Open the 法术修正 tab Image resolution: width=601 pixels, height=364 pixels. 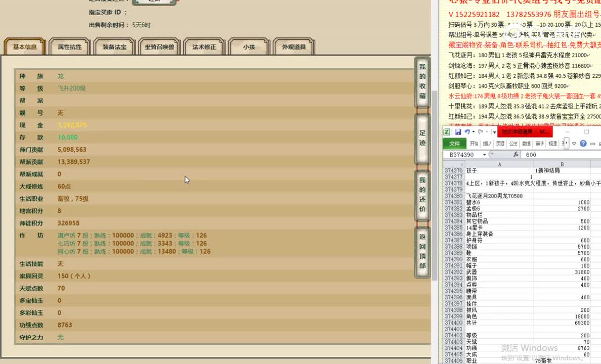tap(204, 47)
